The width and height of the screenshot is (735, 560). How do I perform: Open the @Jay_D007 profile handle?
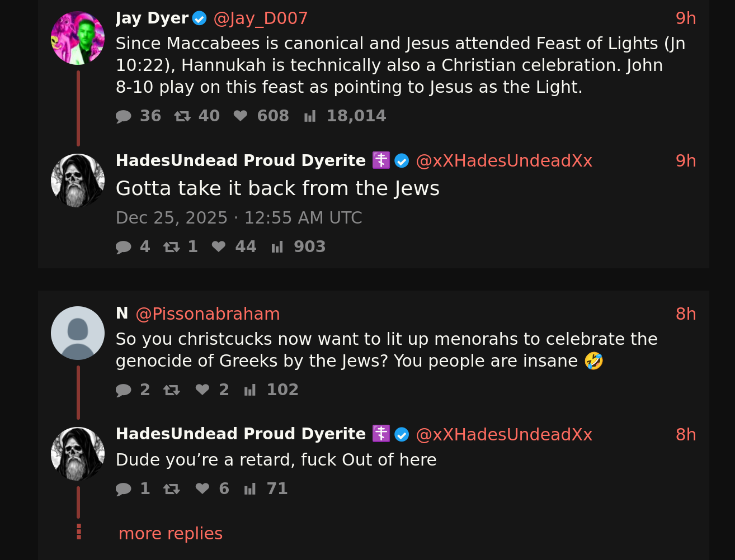point(261,18)
